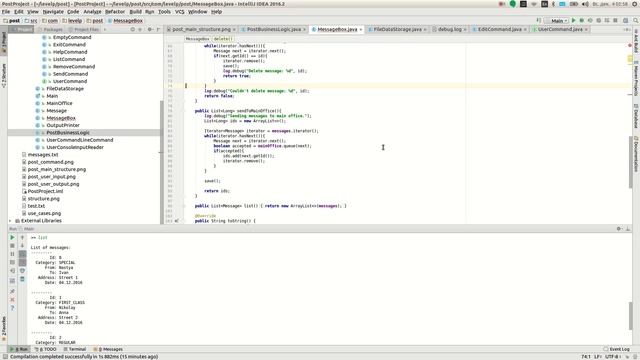Viewport: 640px width, 360px height.
Task: Pin the Run tab with the pin icon
Action: [12, 291]
